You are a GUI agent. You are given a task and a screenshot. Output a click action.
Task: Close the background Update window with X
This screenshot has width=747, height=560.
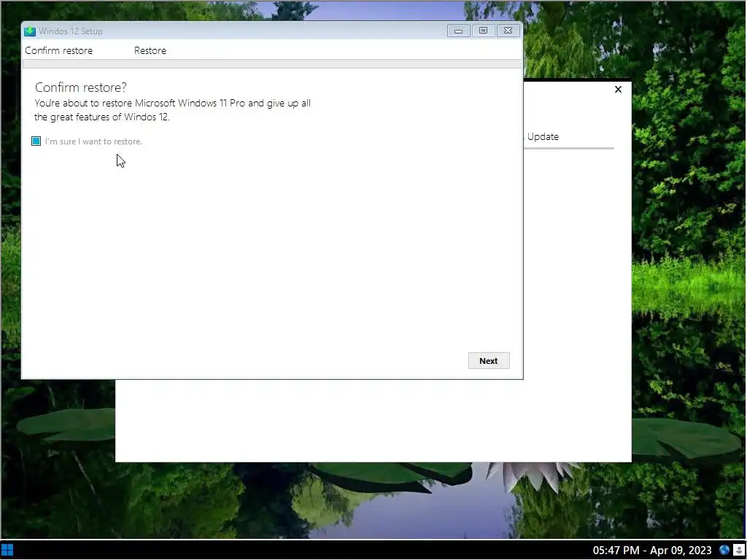tap(618, 89)
